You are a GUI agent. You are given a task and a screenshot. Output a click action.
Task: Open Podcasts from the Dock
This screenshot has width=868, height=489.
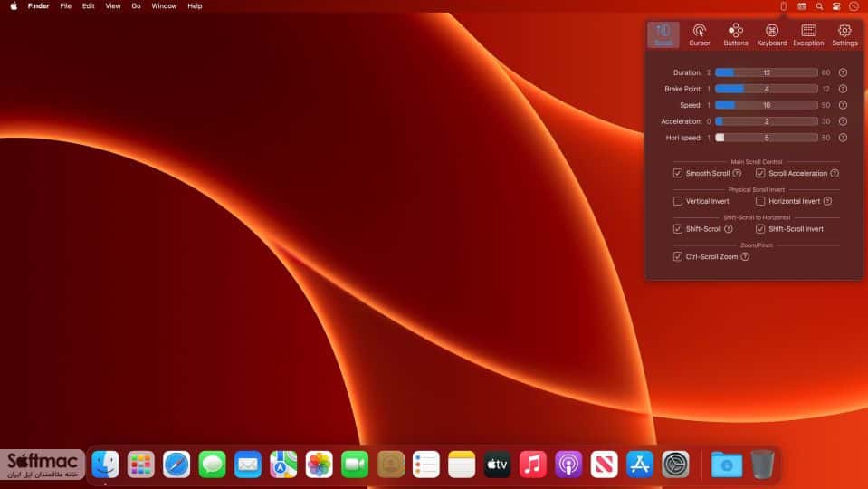(568, 464)
